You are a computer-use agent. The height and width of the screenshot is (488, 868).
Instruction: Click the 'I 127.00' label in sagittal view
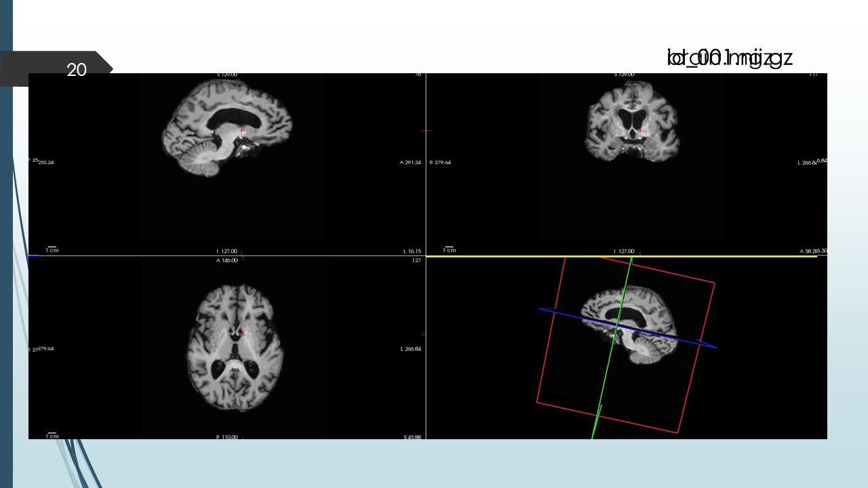226,251
